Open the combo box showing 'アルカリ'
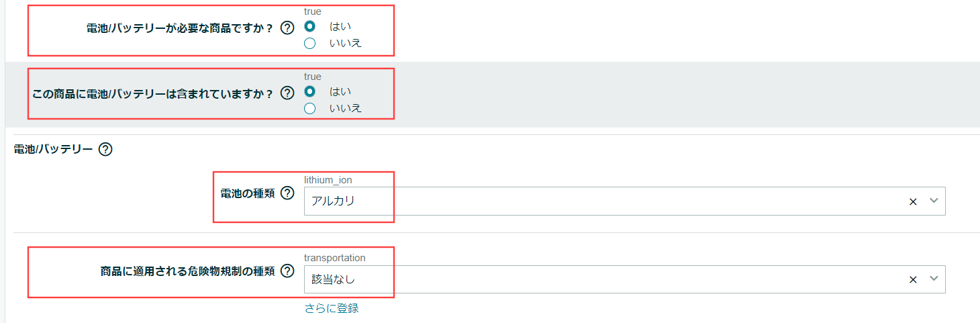 624,201
